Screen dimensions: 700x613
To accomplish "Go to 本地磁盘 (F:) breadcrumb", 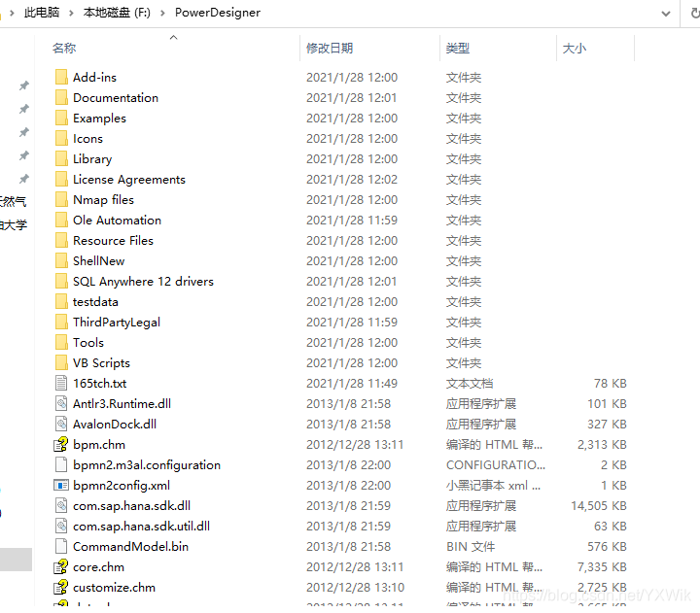I will tap(117, 13).
